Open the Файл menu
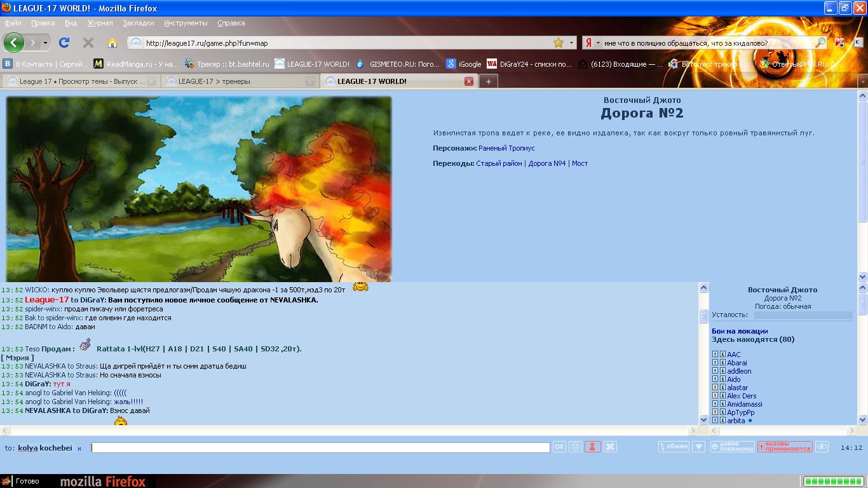Viewport: 868px width, 488px height. coord(13,23)
